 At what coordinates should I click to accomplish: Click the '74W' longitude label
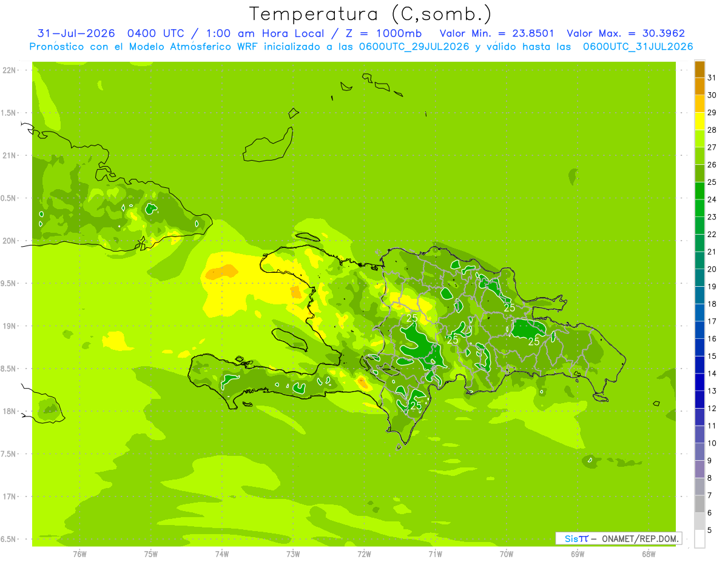(x=222, y=554)
